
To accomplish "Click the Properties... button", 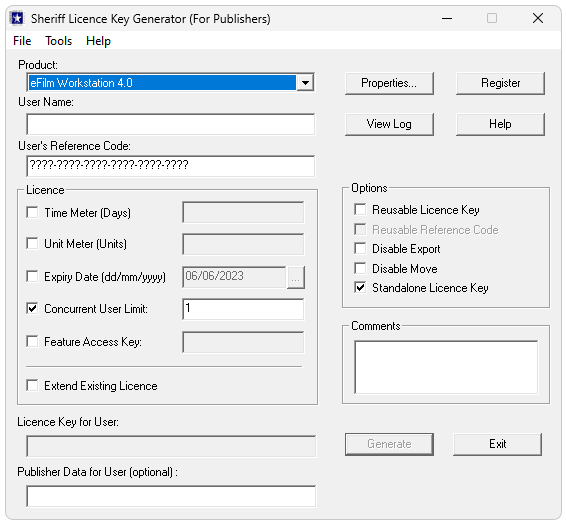I will [389, 83].
